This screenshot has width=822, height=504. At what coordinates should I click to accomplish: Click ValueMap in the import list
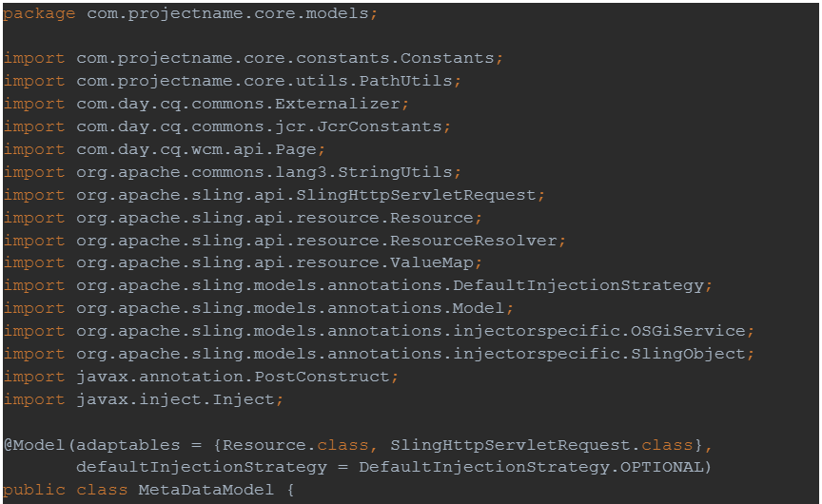click(431, 263)
